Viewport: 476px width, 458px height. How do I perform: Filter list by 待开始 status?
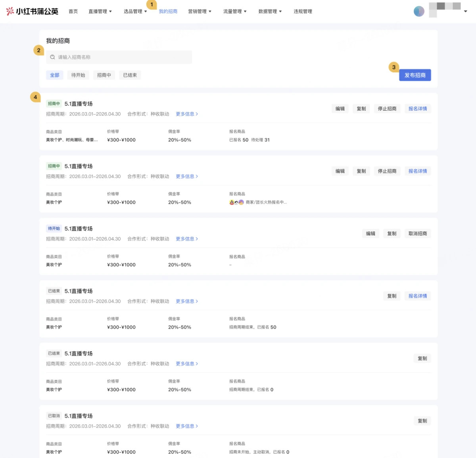(78, 75)
